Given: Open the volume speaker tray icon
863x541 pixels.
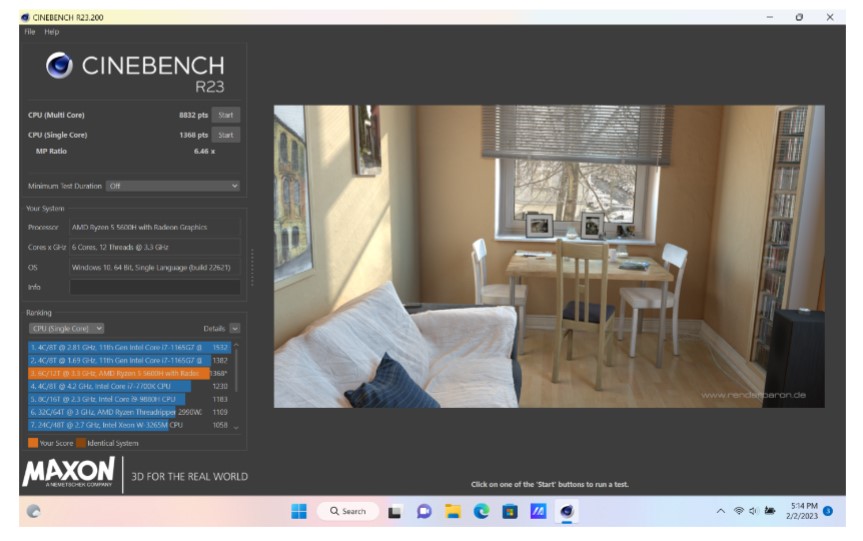Looking at the screenshot, I should pyautogui.click(x=753, y=511).
